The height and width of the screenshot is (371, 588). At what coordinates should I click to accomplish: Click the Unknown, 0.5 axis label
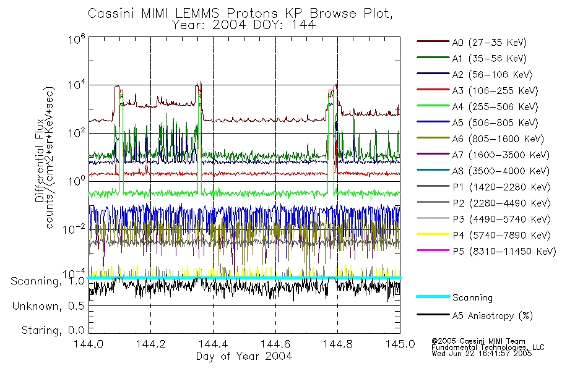point(48,306)
